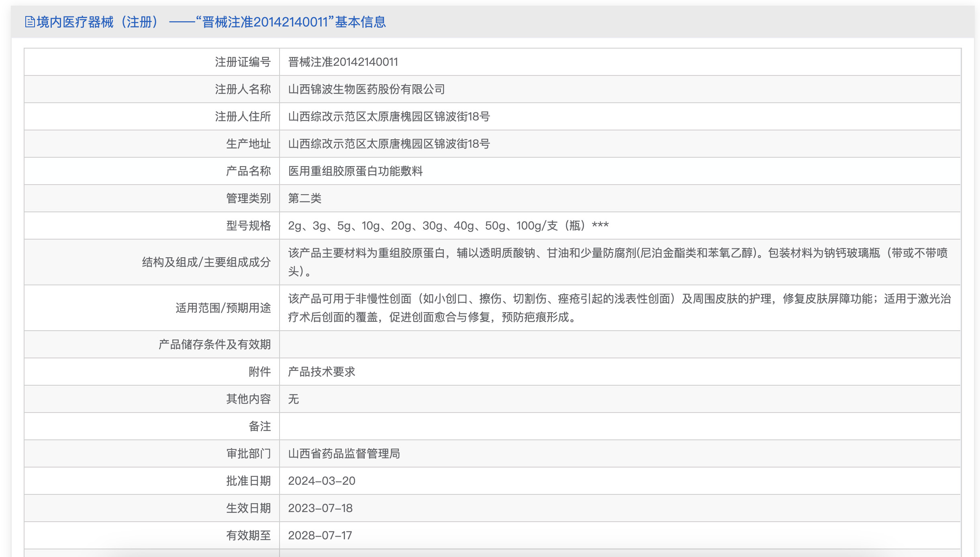Click the 产品技术要求 attachment link
Screen dimensions: 980x557
click(x=321, y=372)
